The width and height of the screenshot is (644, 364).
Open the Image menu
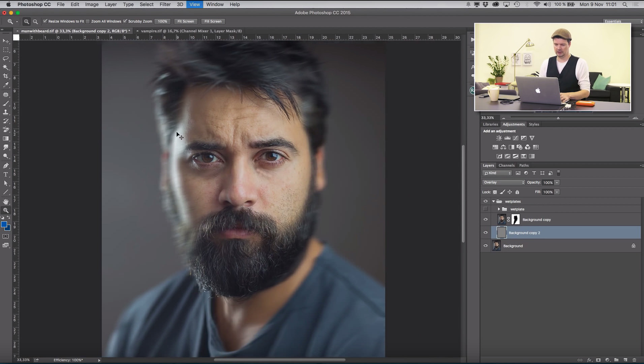(x=92, y=4)
